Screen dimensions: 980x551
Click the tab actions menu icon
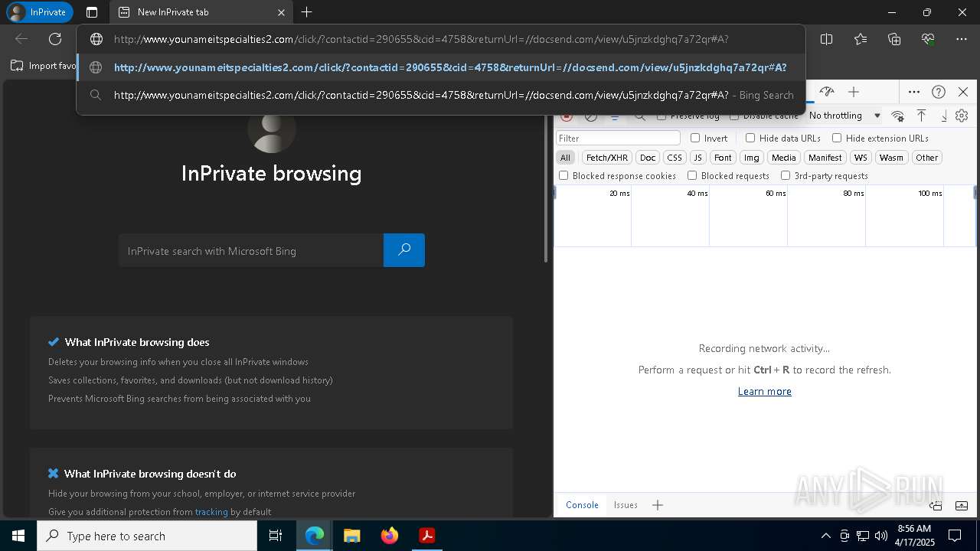[x=92, y=12]
